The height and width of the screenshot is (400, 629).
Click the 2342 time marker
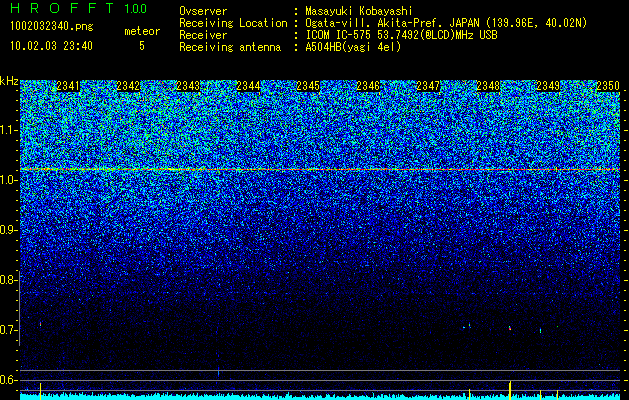click(128, 86)
